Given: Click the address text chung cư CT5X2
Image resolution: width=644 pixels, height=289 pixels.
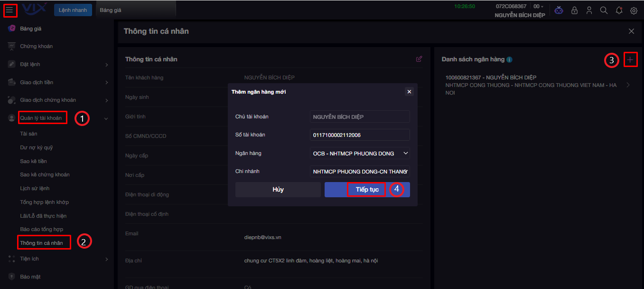Looking at the screenshot, I should (x=311, y=260).
